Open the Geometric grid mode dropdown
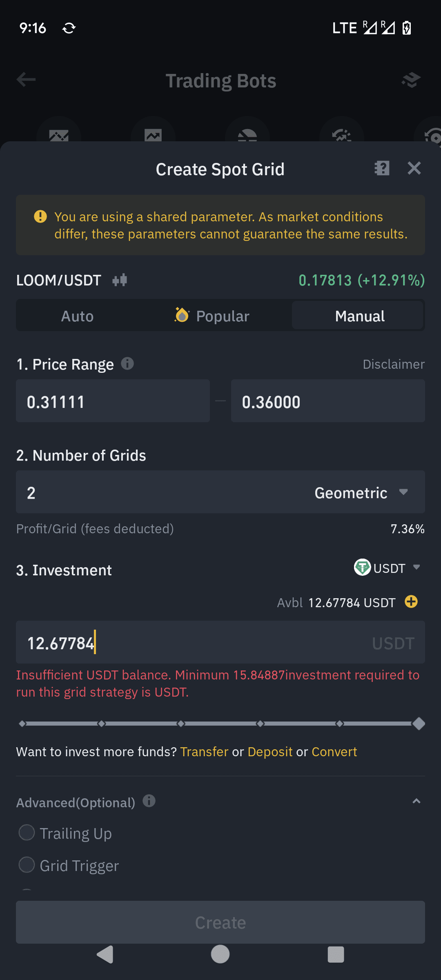Viewport: 441px width, 980px height. click(361, 493)
